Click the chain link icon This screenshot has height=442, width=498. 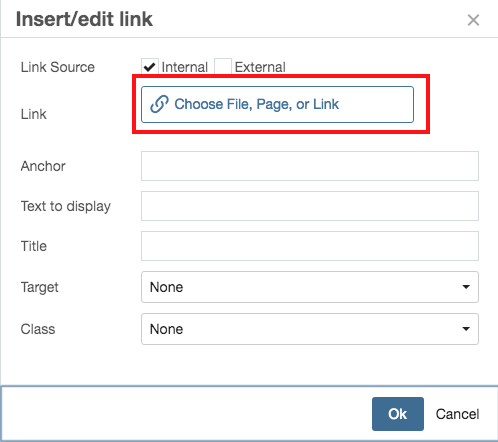[159, 104]
